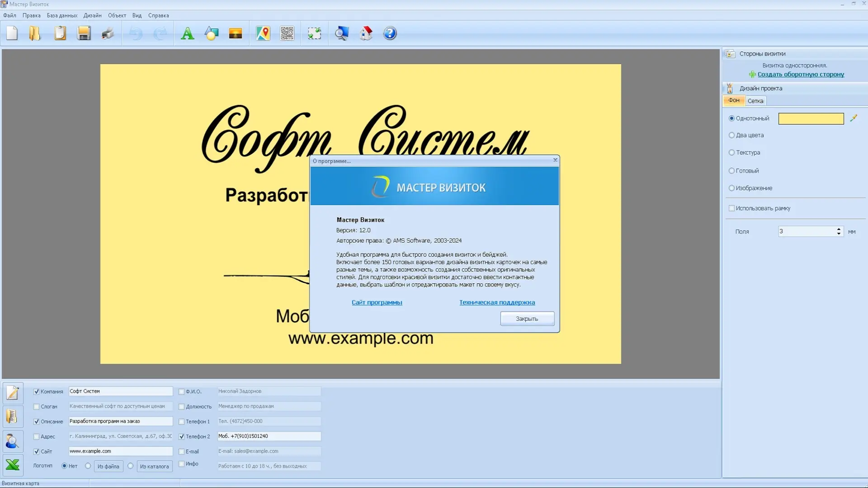Select the Add Text tool
The height and width of the screenshot is (488, 868).
tap(187, 33)
